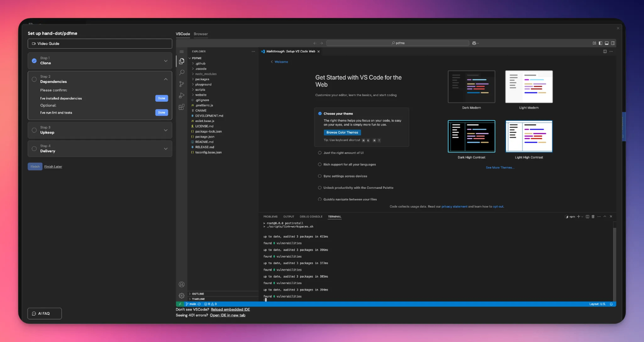Click the main branch indicator
The image size is (644, 342).
[191, 304]
